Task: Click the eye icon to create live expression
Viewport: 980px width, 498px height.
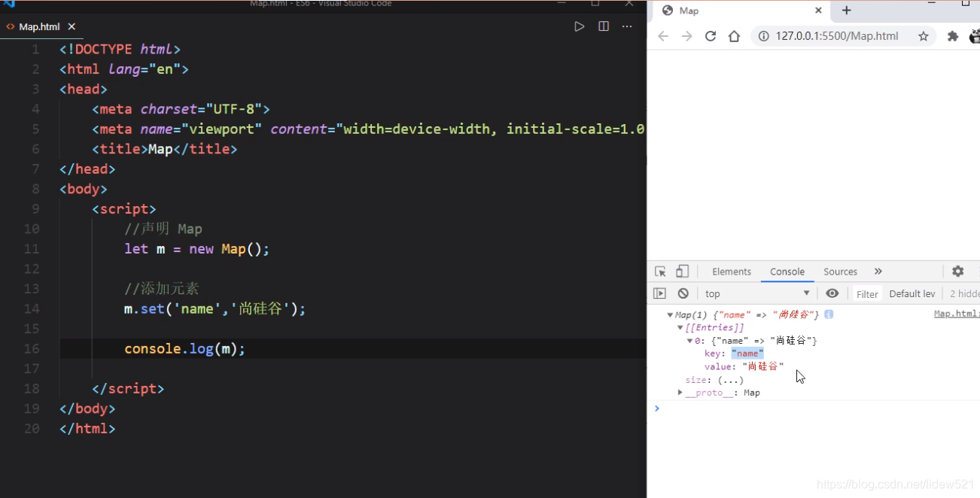Action: (832, 293)
